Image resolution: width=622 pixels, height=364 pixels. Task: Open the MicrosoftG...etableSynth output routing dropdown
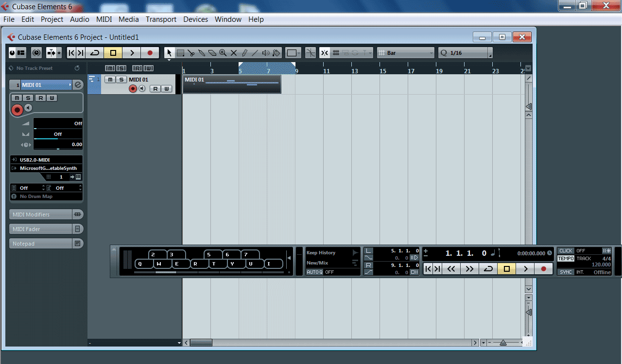point(46,168)
